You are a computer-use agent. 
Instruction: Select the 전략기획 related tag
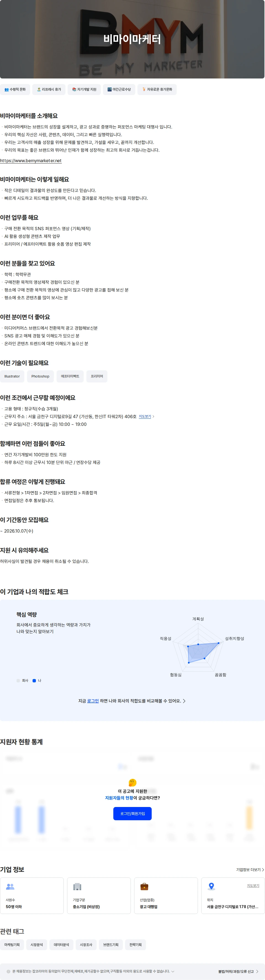(135, 945)
